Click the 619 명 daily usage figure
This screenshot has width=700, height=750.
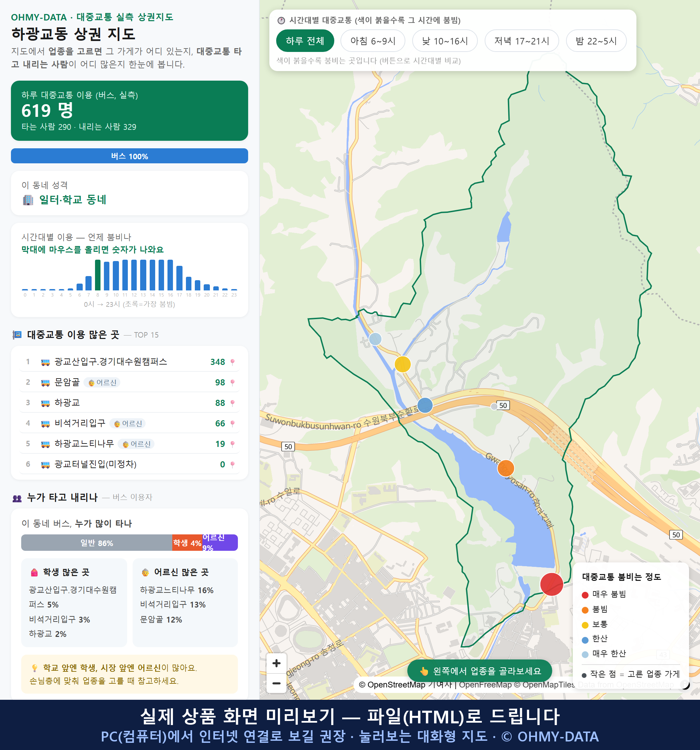tap(47, 110)
